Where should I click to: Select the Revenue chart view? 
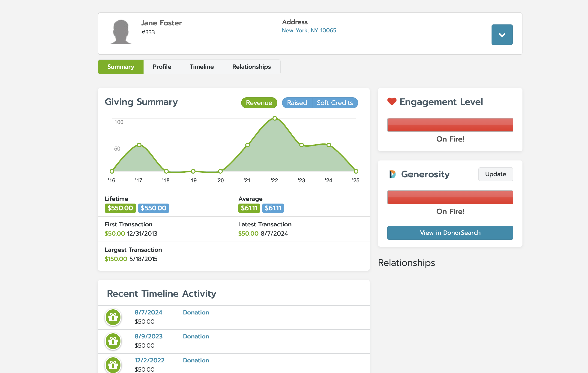[259, 103]
